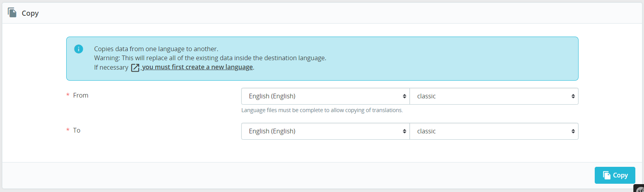Click the blue info icon in the alert
The image size is (644, 192).
tap(78, 49)
